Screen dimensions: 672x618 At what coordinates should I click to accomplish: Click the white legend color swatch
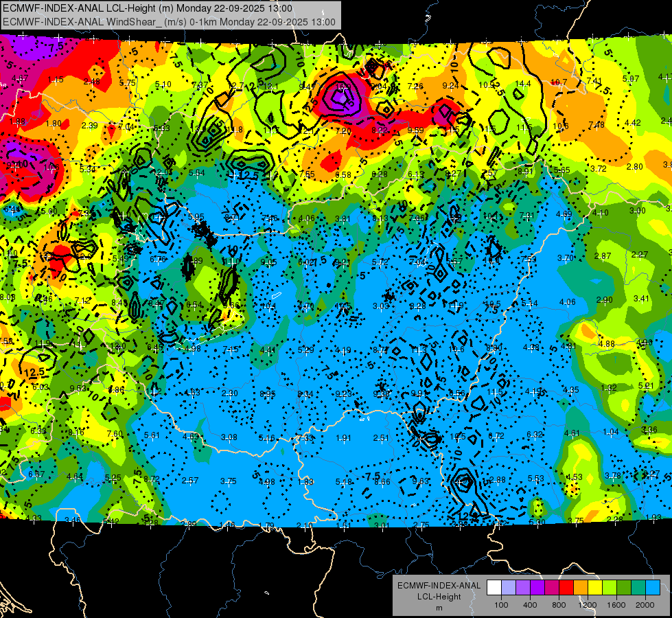[x=494, y=588]
